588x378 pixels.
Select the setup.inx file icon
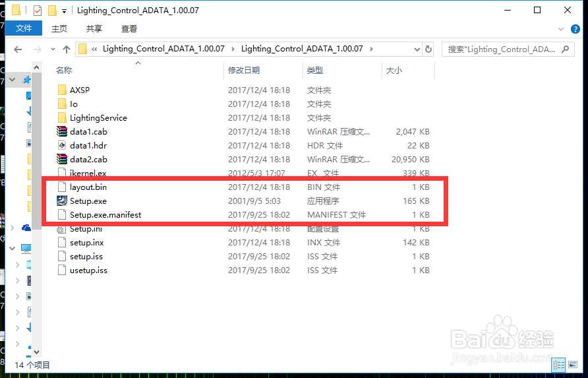click(x=62, y=243)
